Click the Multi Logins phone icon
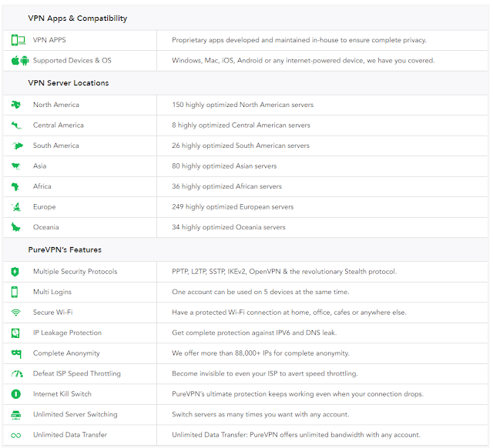The height and width of the screenshot is (448, 493). (x=15, y=292)
